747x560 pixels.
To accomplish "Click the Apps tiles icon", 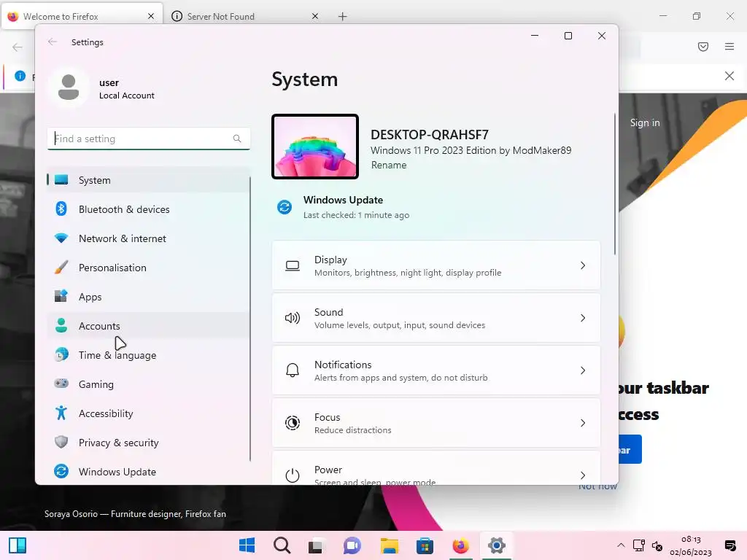I will (x=61, y=296).
